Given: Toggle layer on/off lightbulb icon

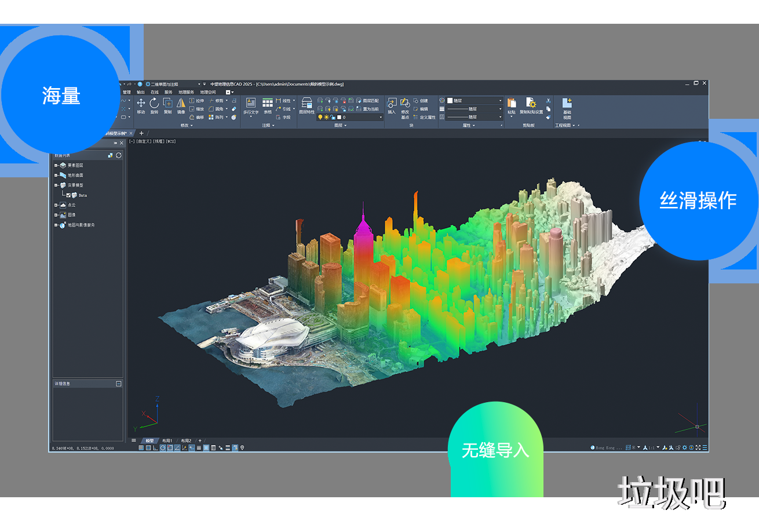Looking at the screenshot, I should [x=320, y=117].
